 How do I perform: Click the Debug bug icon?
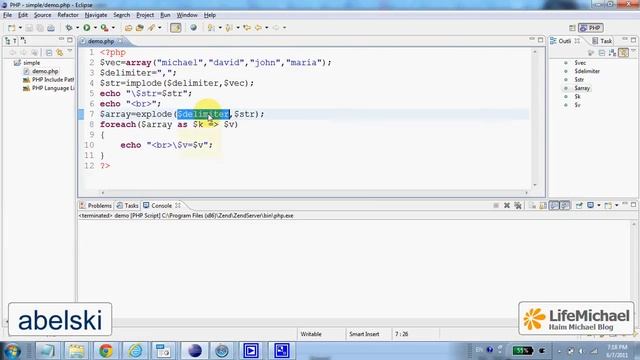pyautogui.click(x=69, y=28)
